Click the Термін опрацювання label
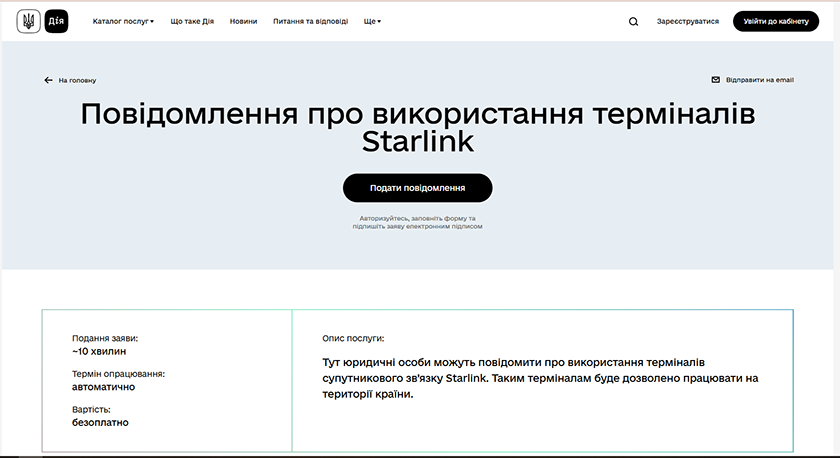840x458 pixels. [x=118, y=374]
